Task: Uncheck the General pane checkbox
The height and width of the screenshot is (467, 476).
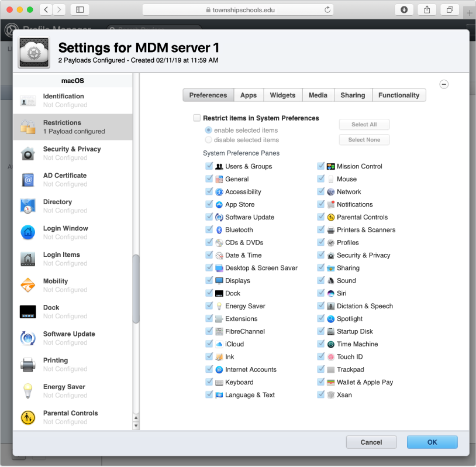Action: [x=209, y=178]
